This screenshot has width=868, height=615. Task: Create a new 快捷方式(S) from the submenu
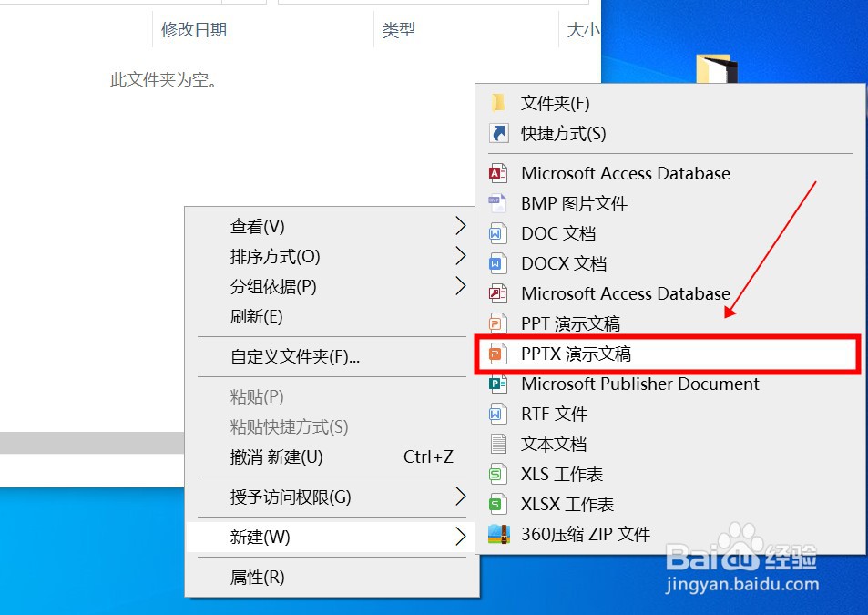tap(670, 133)
